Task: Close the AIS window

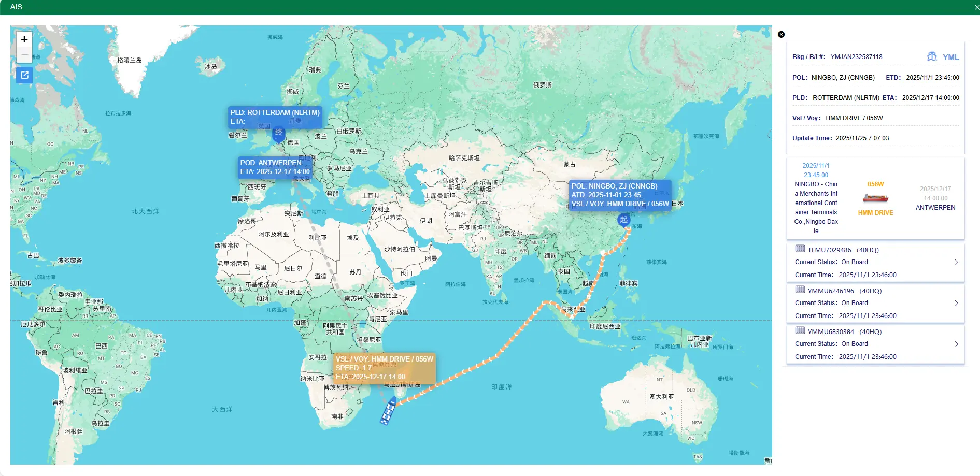Action: click(976, 7)
